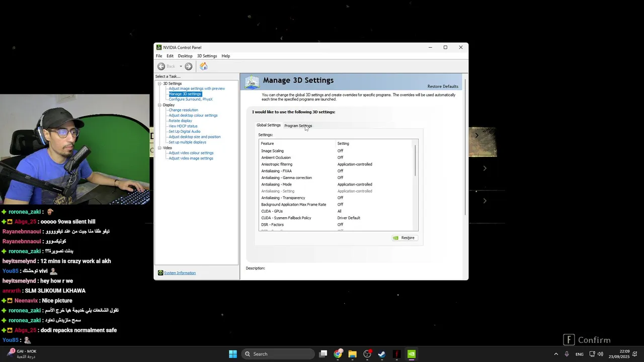Open the Help menu

[226, 56]
